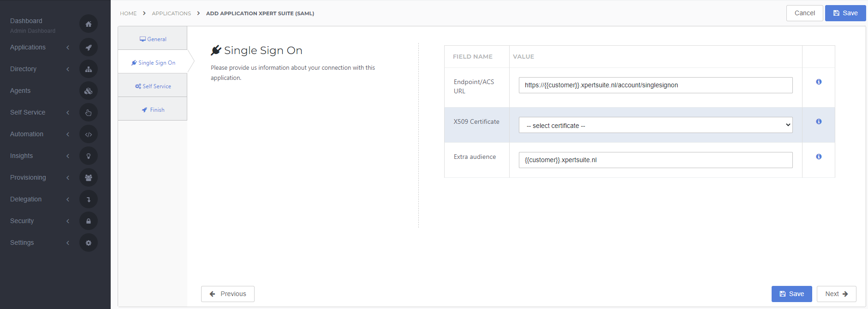This screenshot has height=309, width=868.
Task: Follow the HOME breadcrumb link
Action: (x=128, y=13)
